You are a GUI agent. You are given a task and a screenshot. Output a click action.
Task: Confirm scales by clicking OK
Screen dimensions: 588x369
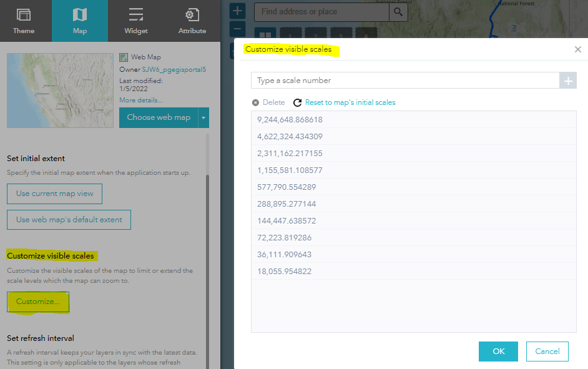[497, 351]
